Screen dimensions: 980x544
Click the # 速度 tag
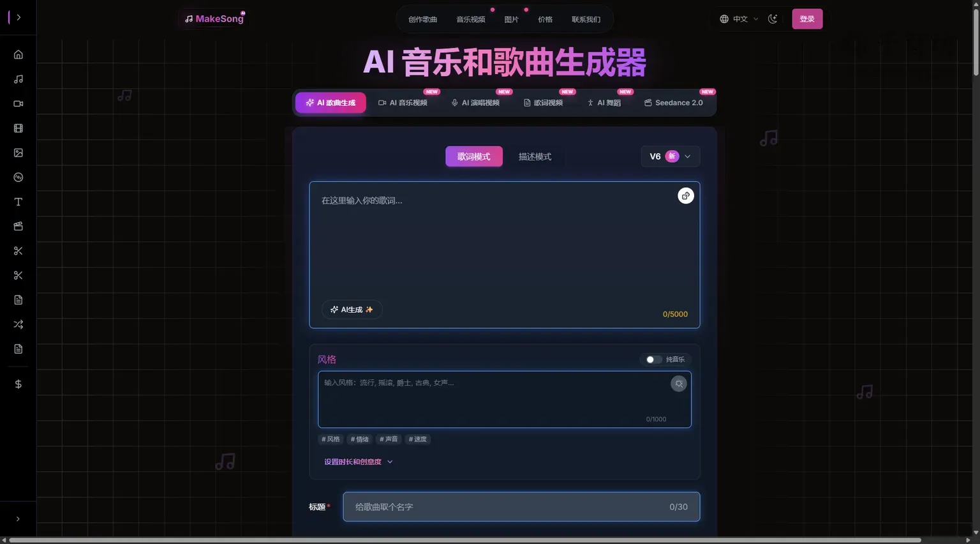coord(418,439)
